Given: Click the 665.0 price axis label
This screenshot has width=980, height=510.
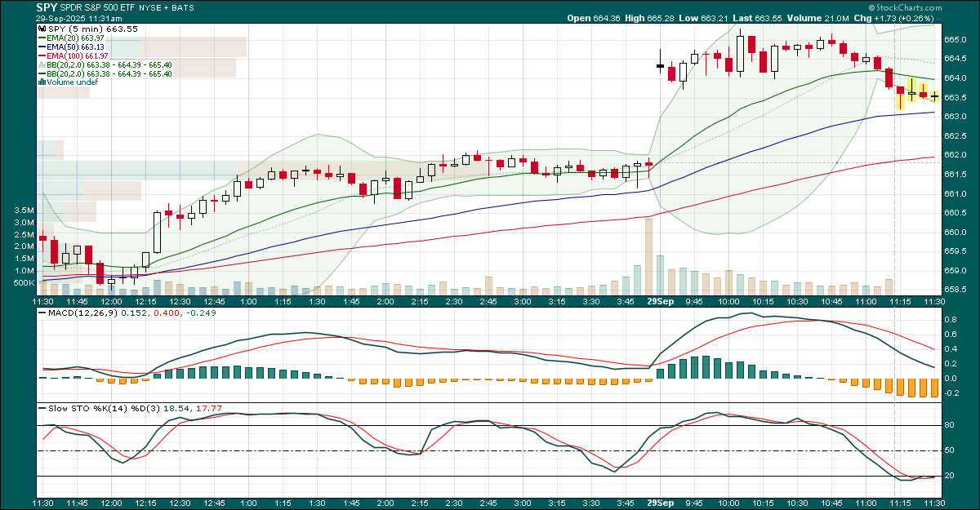Looking at the screenshot, I should coord(955,39).
